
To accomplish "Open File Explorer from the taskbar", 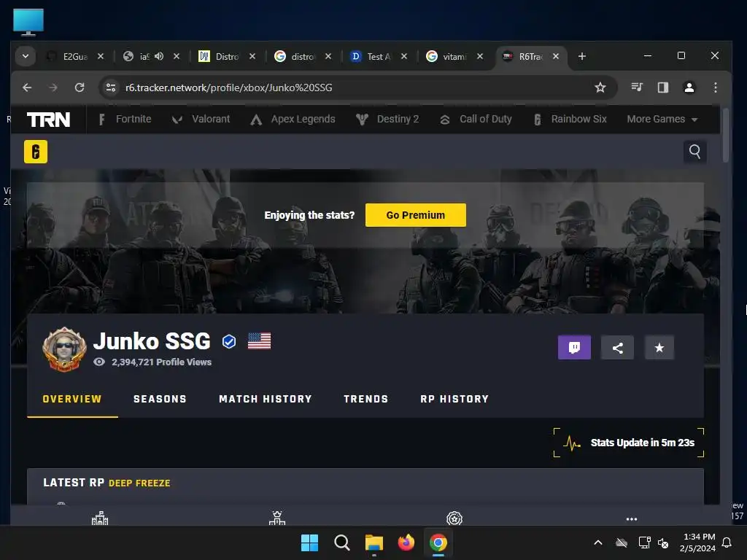I will click(374, 542).
